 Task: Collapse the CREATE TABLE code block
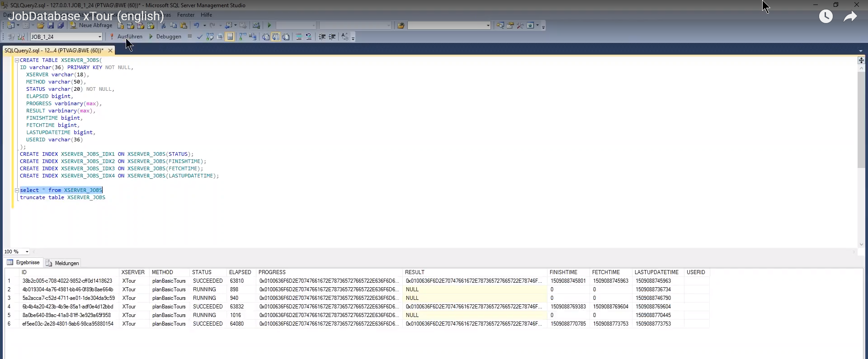(17, 60)
